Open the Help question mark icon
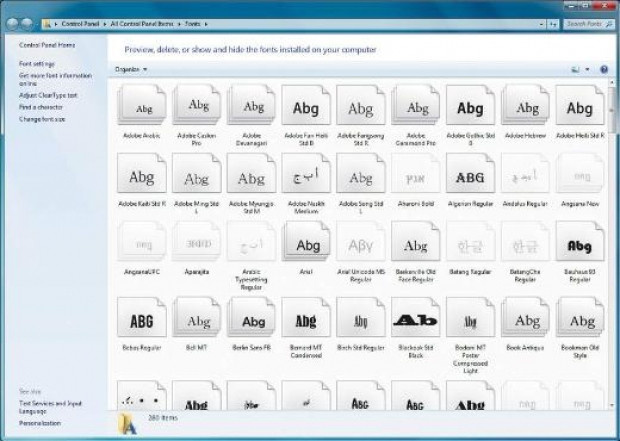The image size is (620, 441). 604,69
